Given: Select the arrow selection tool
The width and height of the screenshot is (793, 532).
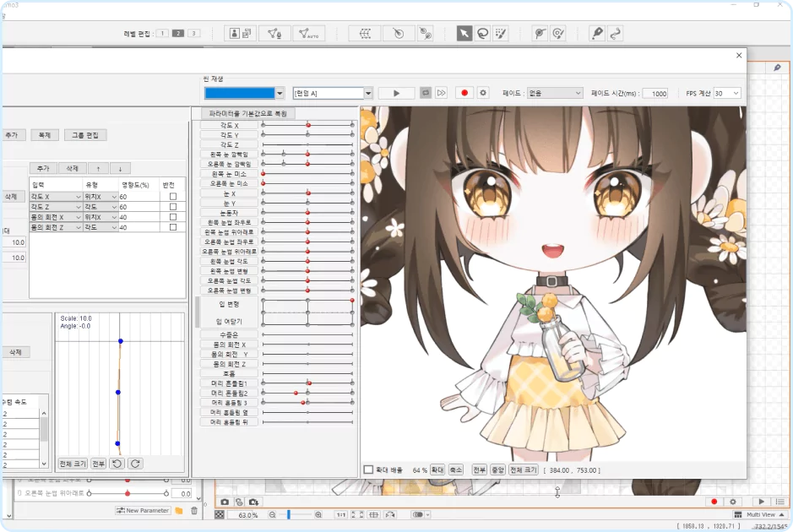Looking at the screenshot, I should (x=464, y=34).
